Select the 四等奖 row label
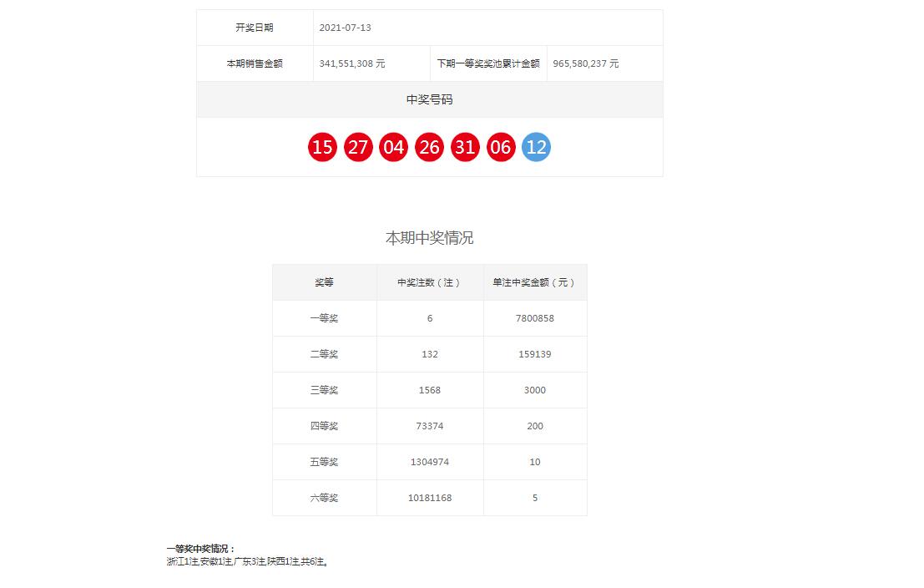 coord(324,427)
